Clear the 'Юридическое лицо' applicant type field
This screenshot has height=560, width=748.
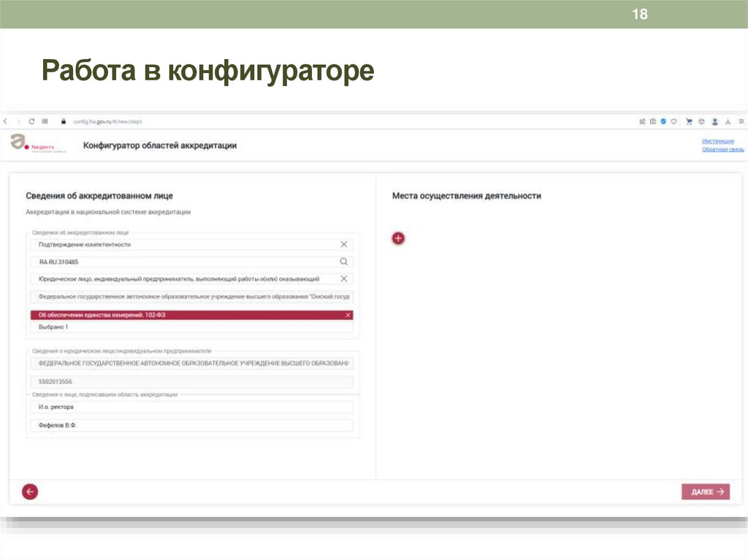[x=344, y=278]
